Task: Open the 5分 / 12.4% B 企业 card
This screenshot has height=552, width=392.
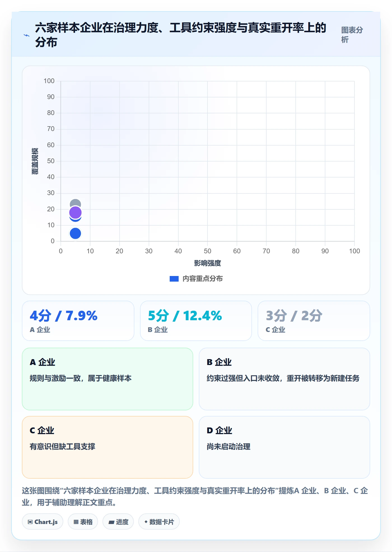Action: (x=196, y=321)
